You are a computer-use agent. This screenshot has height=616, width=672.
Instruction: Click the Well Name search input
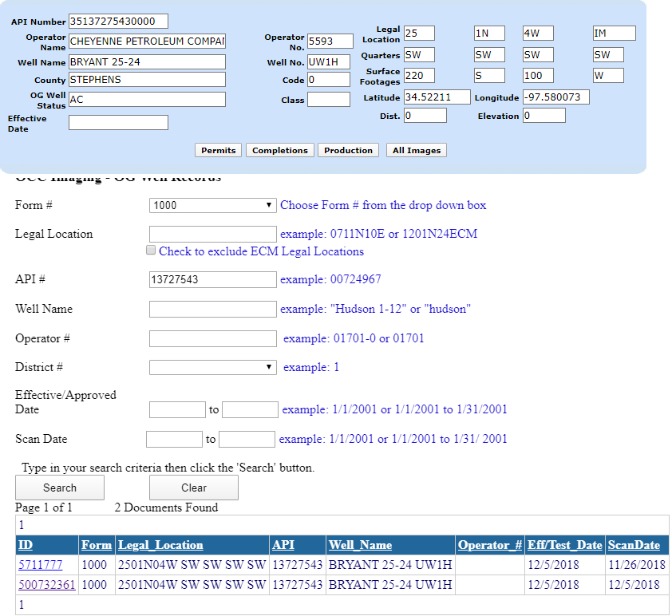pos(212,309)
